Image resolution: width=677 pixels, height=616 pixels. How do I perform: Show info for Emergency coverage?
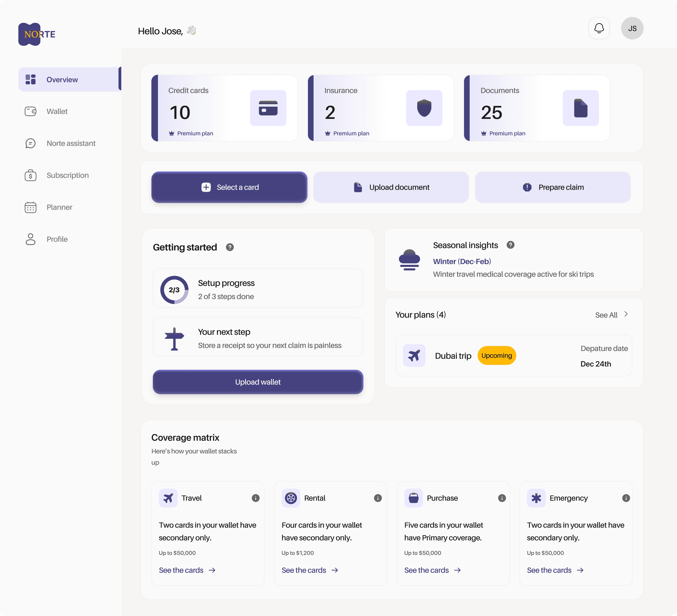point(626,498)
